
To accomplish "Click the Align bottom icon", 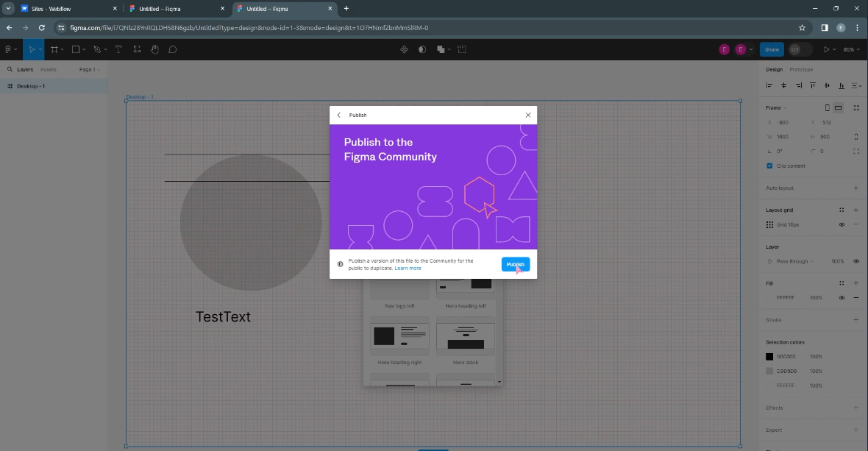I will click(842, 85).
